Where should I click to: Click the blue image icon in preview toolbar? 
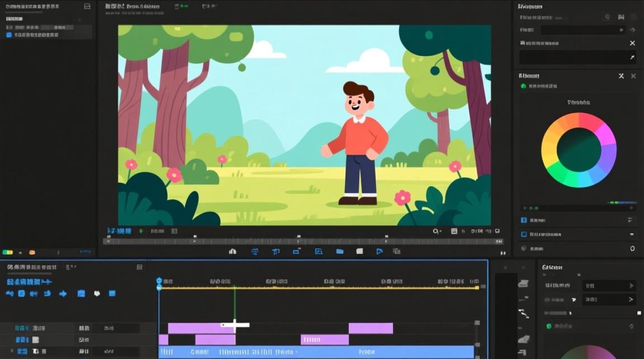pos(319,251)
